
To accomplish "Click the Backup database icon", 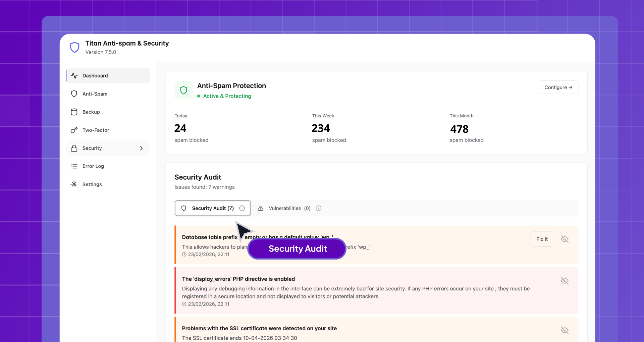I will (74, 112).
